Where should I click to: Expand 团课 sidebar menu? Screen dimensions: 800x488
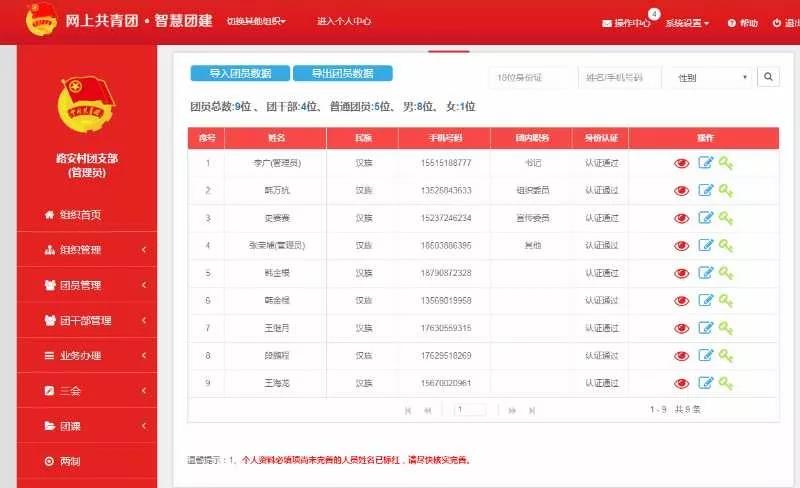[87, 426]
